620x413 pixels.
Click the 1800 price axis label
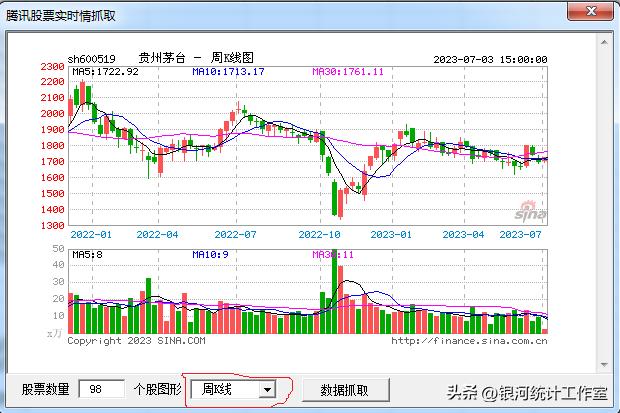(52, 146)
